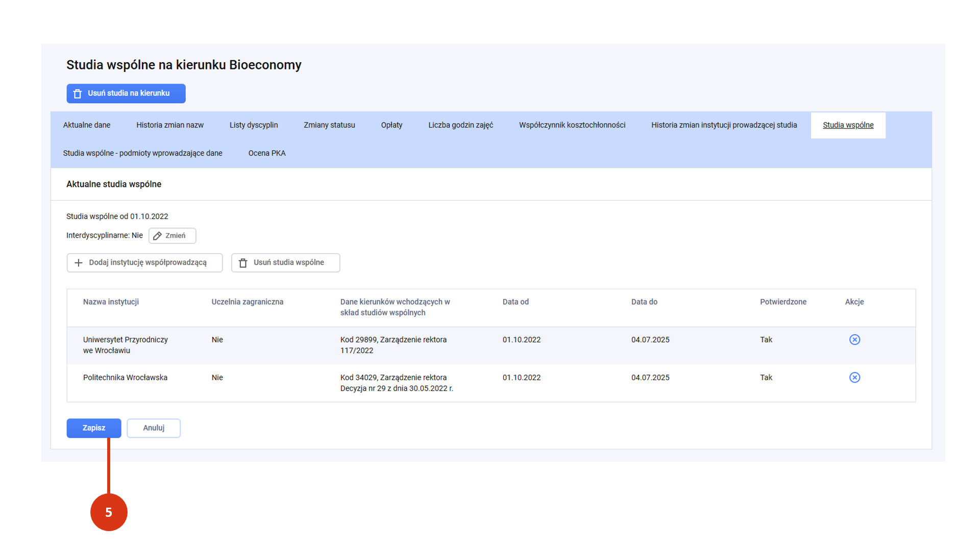980x551 pixels.
Task: Click Data do column header
Action: 644,302
